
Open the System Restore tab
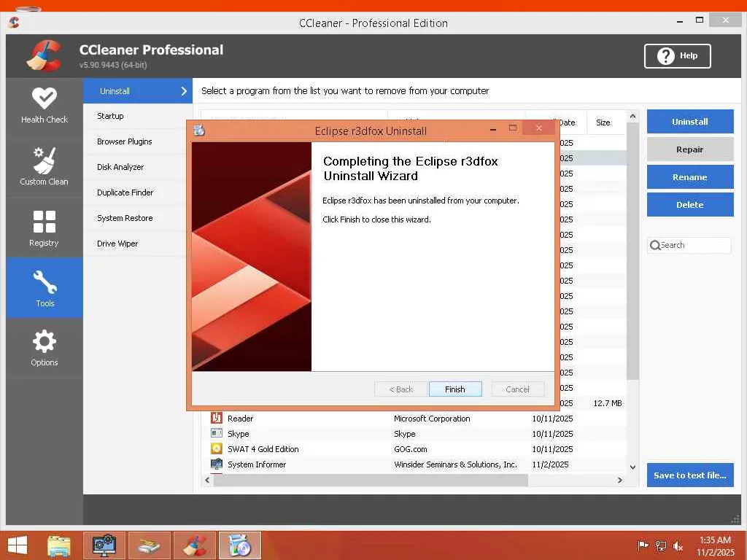[x=134, y=217]
